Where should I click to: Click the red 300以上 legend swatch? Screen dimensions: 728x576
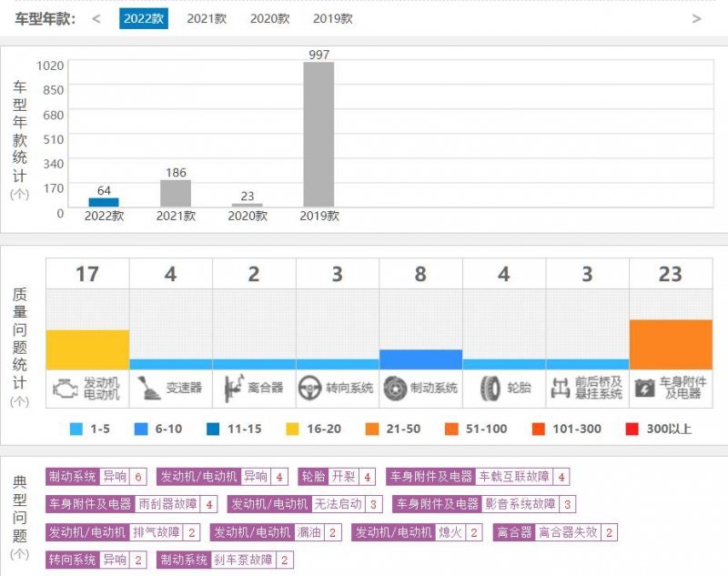632,429
